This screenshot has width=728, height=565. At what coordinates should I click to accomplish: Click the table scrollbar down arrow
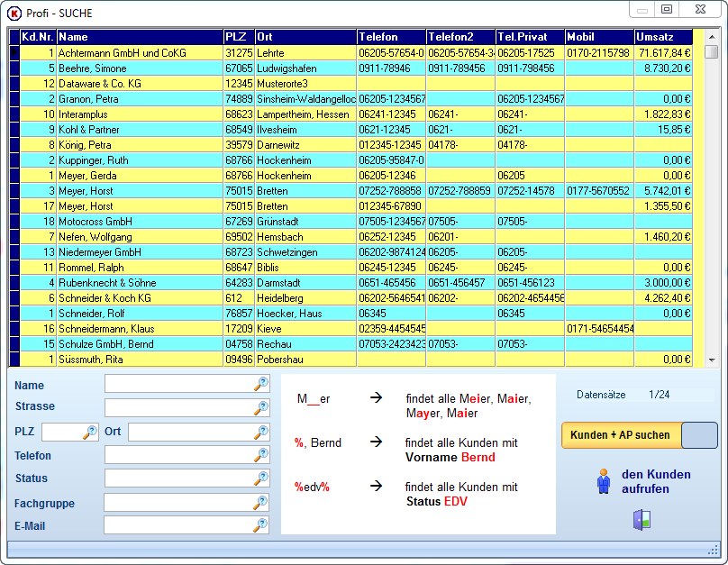(711, 360)
